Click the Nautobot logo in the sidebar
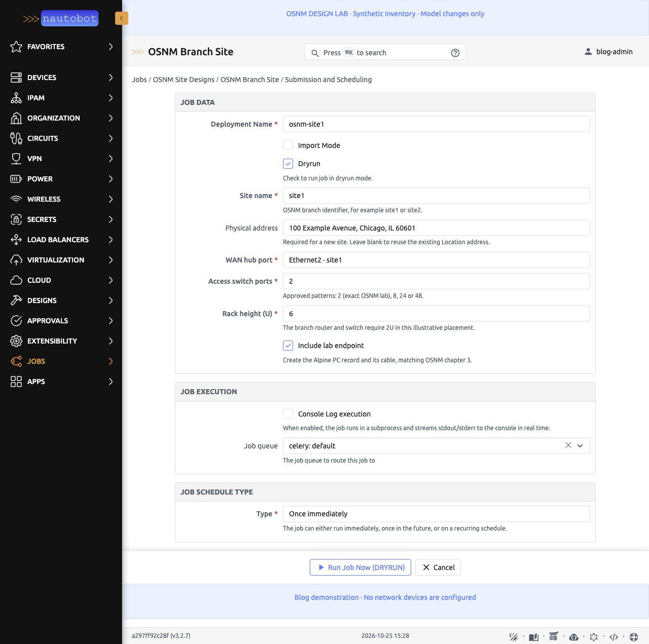The height and width of the screenshot is (644, 649). click(60, 19)
